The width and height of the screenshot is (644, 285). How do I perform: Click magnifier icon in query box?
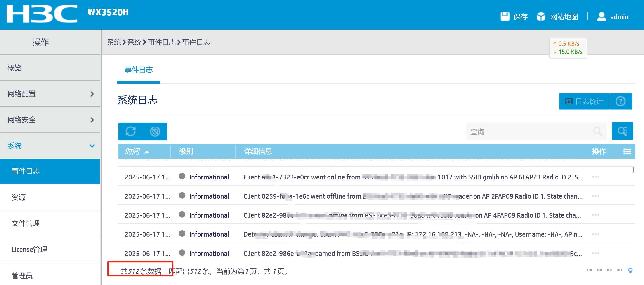[597, 131]
